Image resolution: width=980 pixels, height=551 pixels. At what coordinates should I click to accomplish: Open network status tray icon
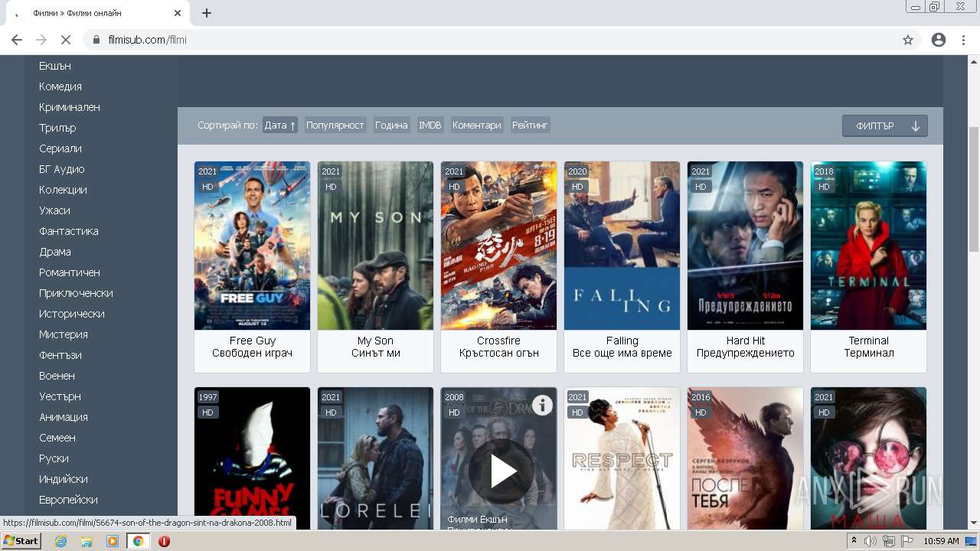888,541
